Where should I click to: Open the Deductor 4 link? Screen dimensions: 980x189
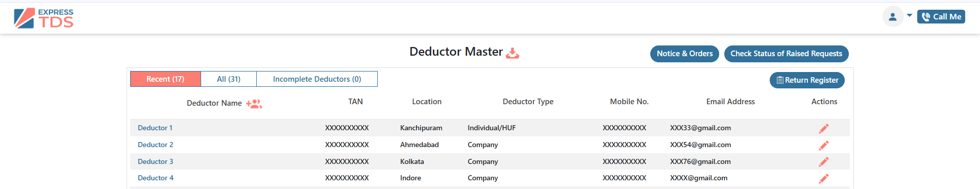pyautogui.click(x=156, y=178)
